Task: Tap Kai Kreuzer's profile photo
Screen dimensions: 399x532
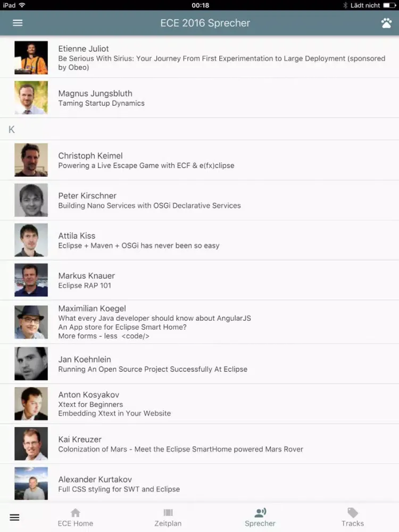Action: (x=31, y=444)
